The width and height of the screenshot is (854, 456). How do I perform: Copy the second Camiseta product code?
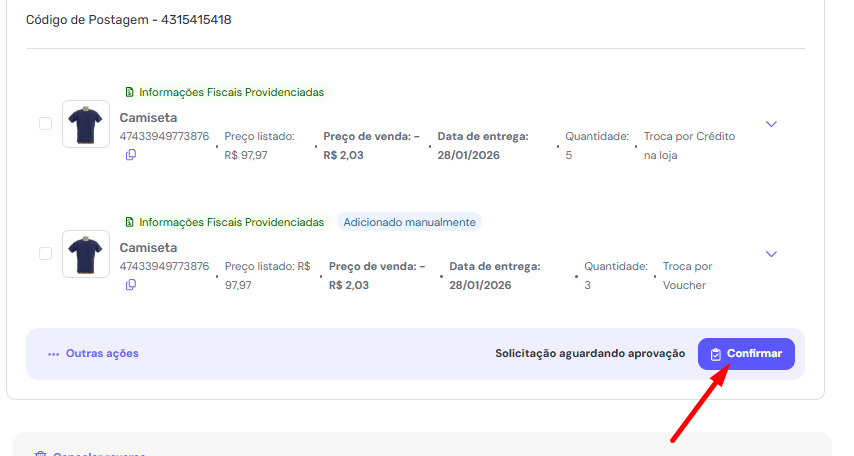point(131,285)
